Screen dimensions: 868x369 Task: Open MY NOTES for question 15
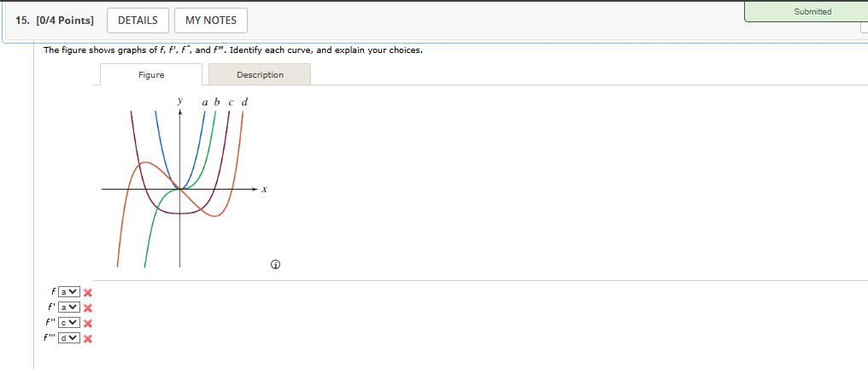[x=211, y=20]
